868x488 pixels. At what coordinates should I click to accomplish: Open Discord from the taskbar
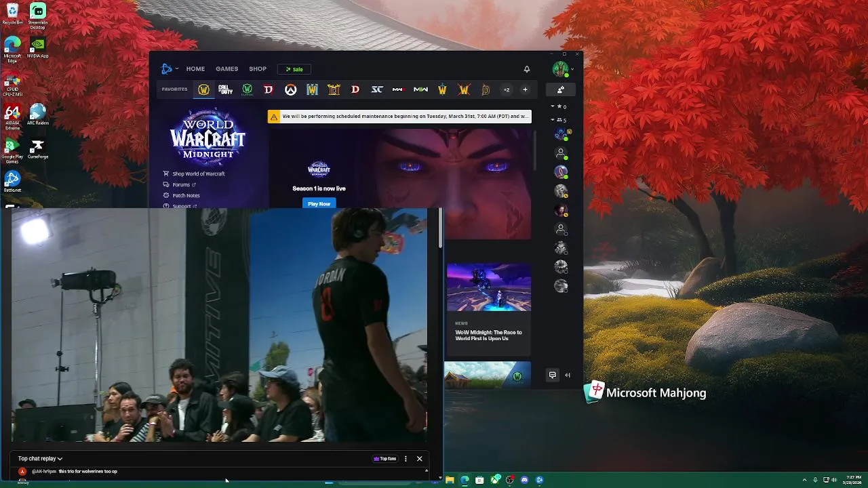tap(524, 480)
